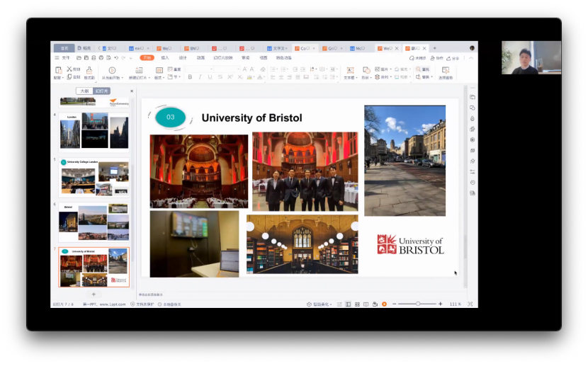Click the Copy icon
Viewport: 588px width, 366px height.
click(69, 76)
